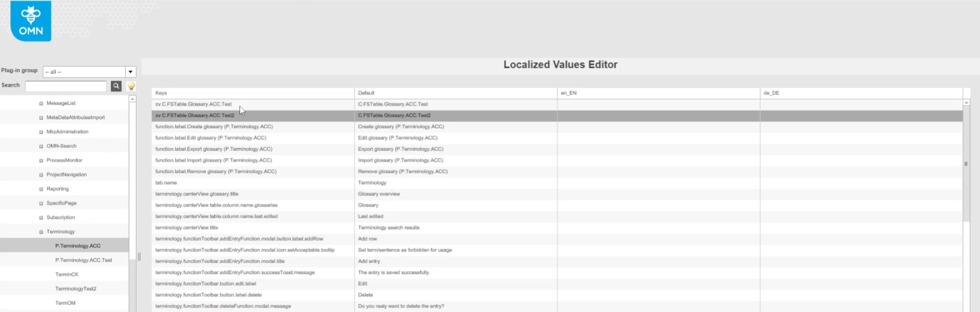Click en_EN cell of Glossary.ACC.Test row
Screen dimensions: 980x312
658,104
